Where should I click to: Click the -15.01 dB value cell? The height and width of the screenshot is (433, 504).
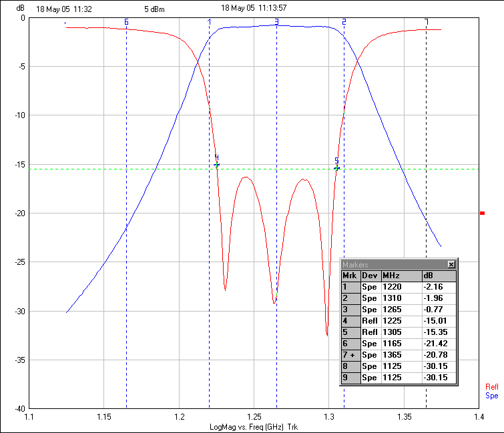[439, 321]
